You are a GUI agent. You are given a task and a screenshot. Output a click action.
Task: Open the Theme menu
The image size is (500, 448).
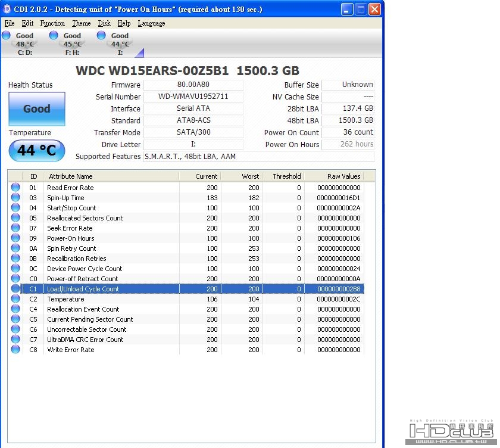tap(82, 23)
